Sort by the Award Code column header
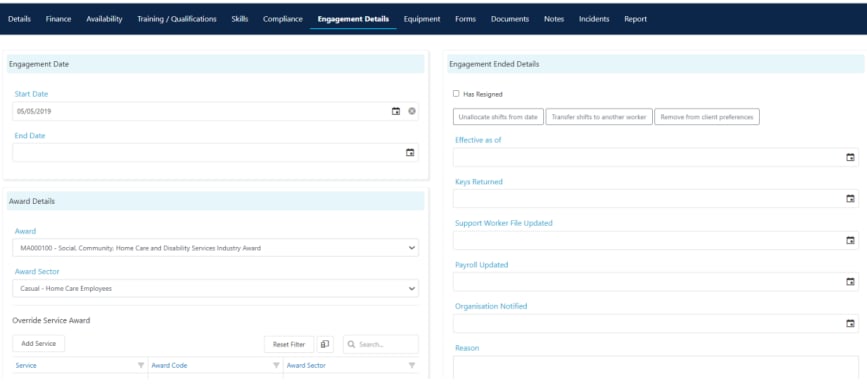867x389 pixels. [x=169, y=365]
